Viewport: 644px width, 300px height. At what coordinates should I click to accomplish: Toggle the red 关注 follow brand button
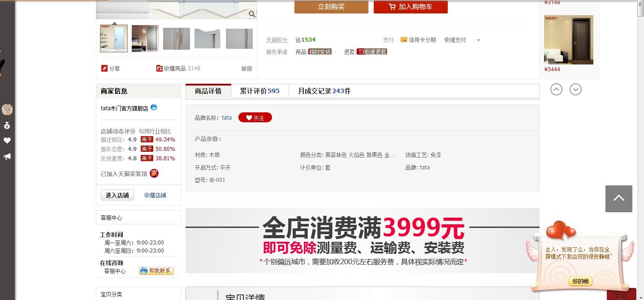[255, 118]
